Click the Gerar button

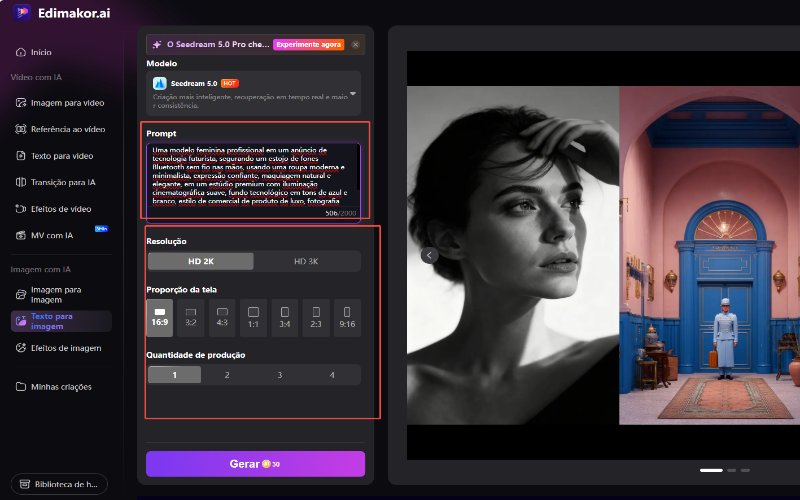[x=256, y=464]
